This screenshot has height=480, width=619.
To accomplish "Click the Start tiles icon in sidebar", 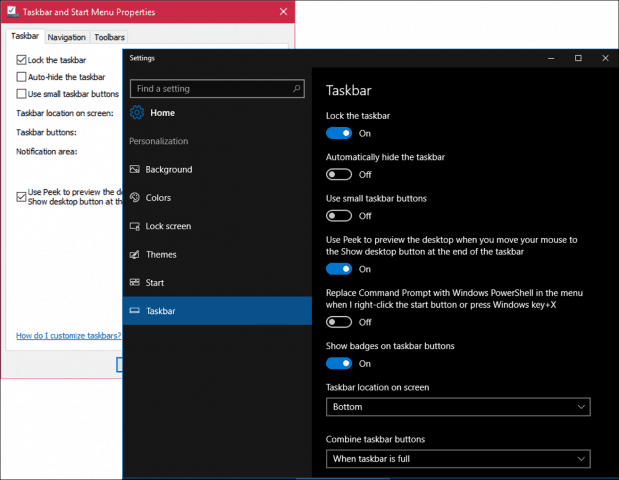I will 135,282.
